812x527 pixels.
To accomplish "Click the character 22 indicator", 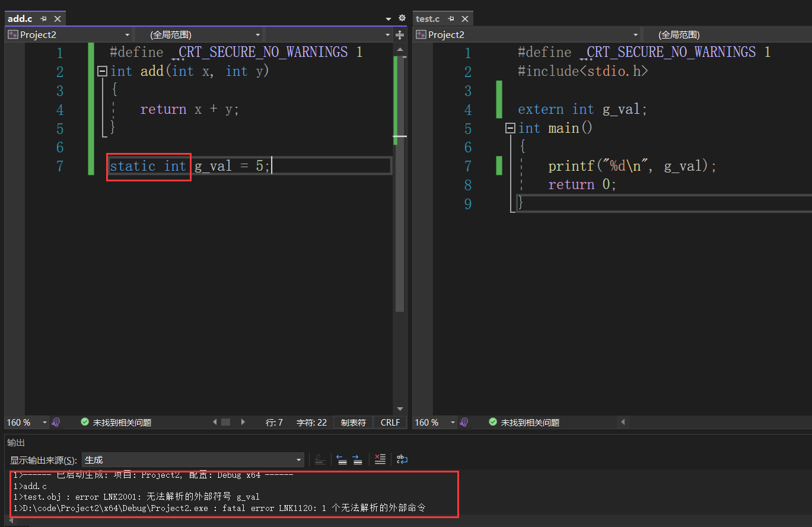I will [311, 423].
